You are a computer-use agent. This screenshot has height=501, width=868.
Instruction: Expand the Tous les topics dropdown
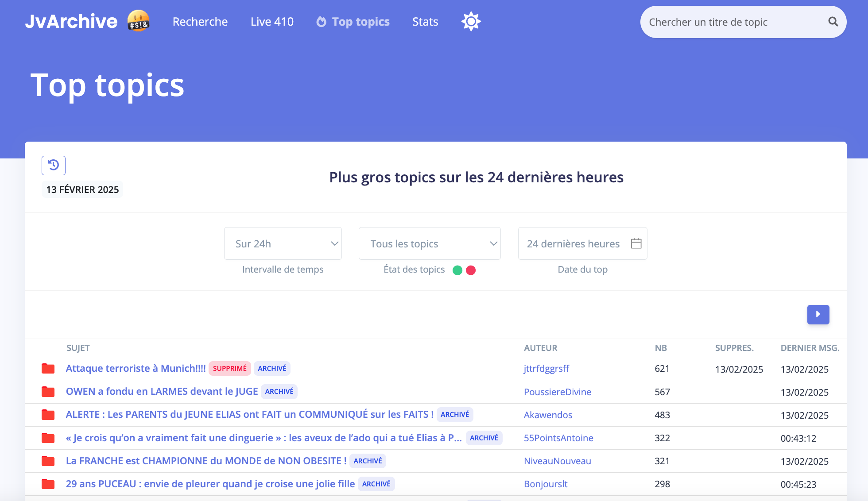(429, 243)
